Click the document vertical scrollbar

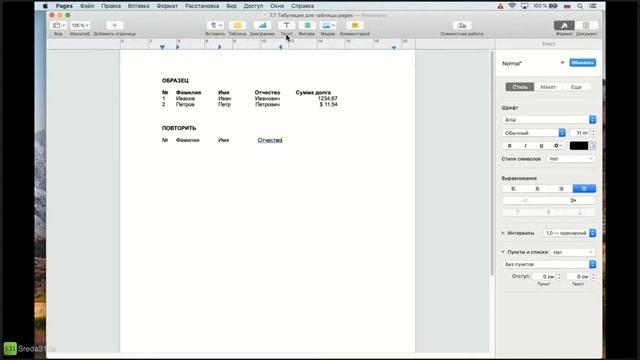coord(492,163)
